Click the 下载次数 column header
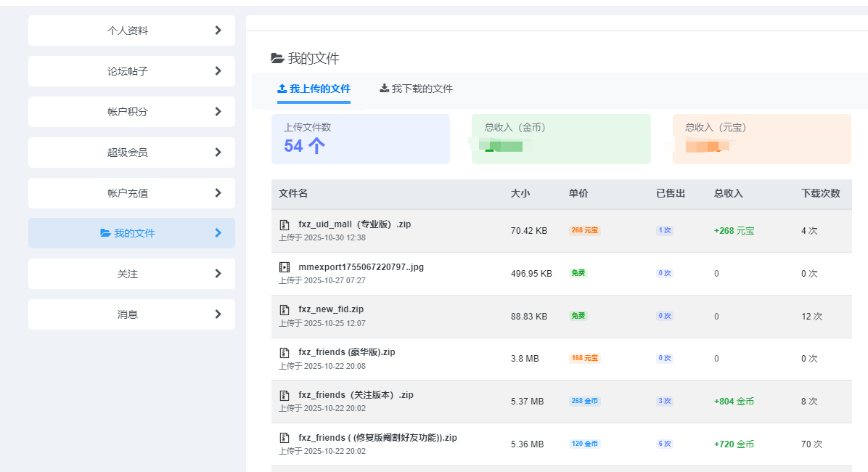This screenshot has height=472, width=868. pos(820,194)
